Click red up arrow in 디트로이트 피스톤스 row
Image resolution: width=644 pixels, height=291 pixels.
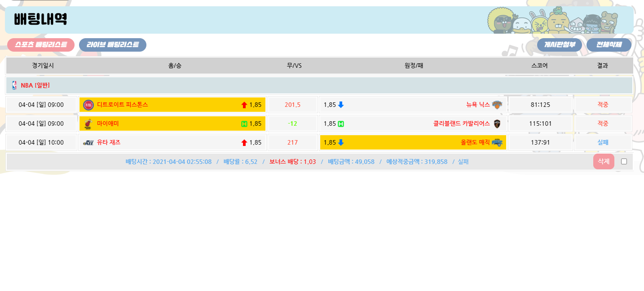pos(244,105)
